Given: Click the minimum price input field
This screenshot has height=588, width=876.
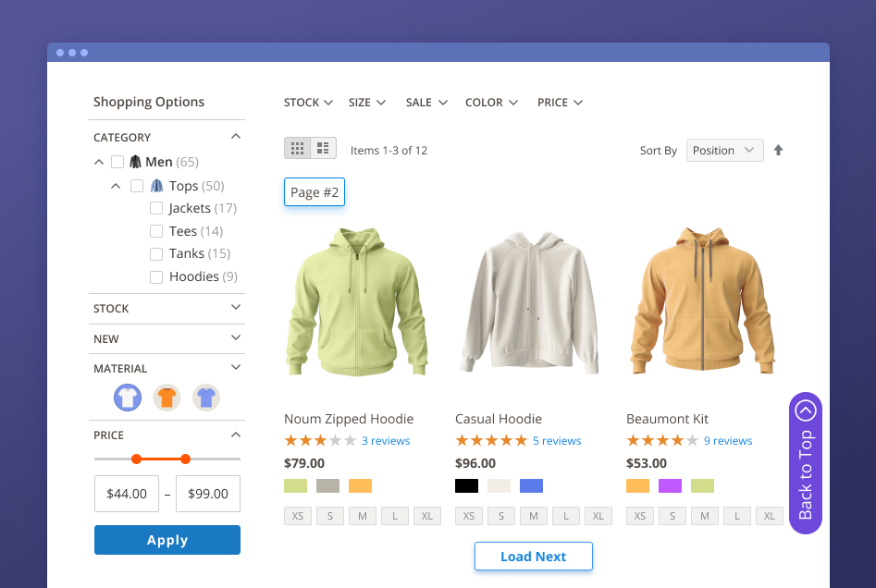Looking at the screenshot, I should 127,494.
